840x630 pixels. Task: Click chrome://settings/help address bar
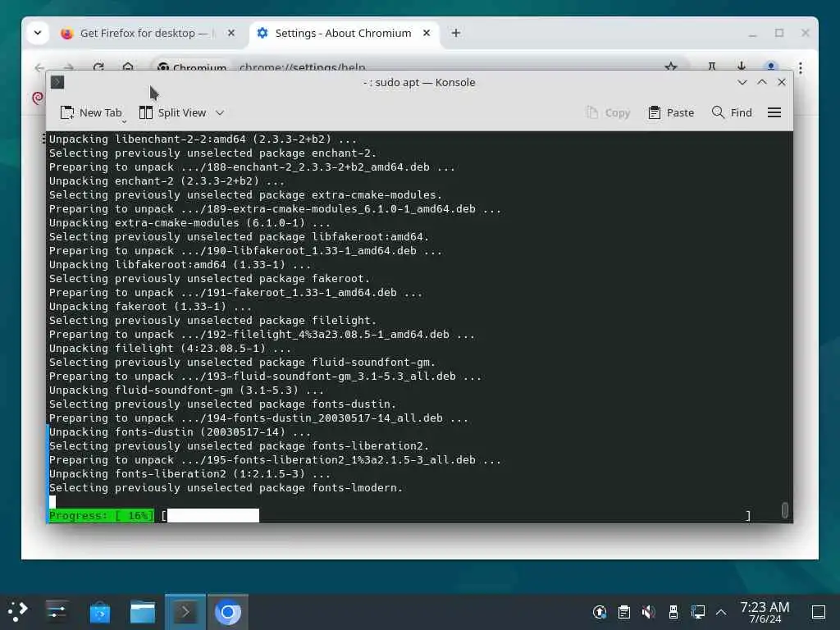[302, 67]
